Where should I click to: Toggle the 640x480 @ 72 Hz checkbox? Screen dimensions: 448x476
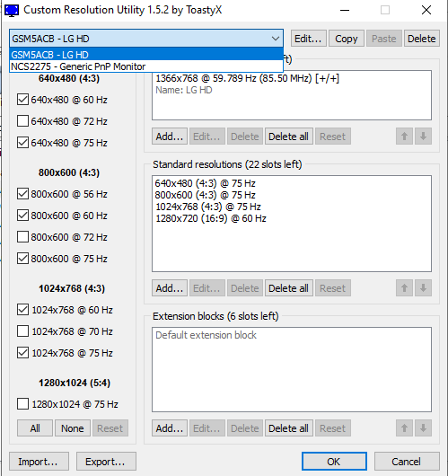click(22, 121)
